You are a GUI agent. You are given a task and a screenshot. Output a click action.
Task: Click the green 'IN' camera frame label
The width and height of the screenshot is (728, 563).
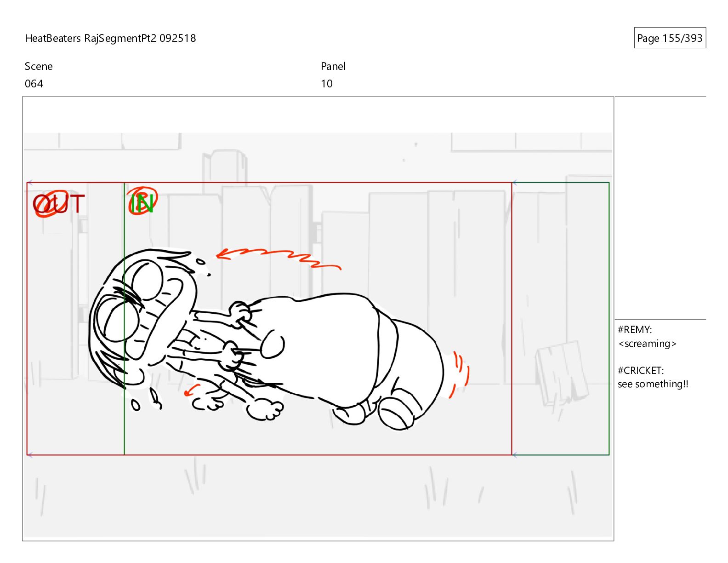point(142,202)
